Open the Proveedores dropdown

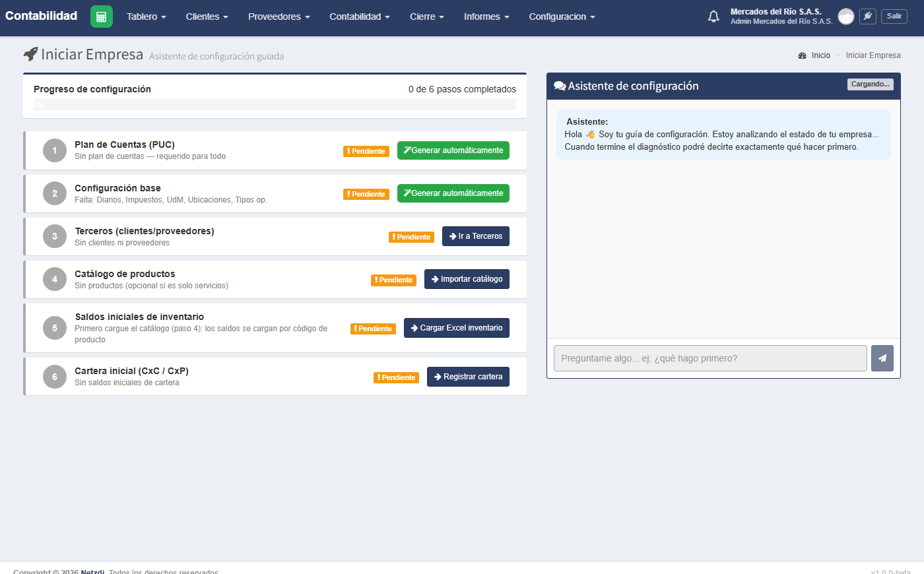[279, 16]
